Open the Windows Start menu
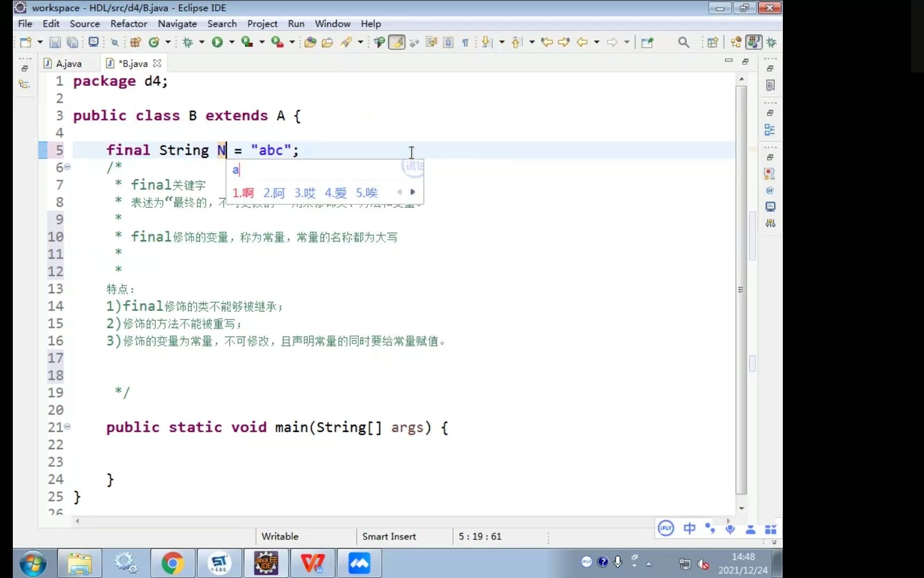This screenshot has height=578, width=924. tap(33, 564)
